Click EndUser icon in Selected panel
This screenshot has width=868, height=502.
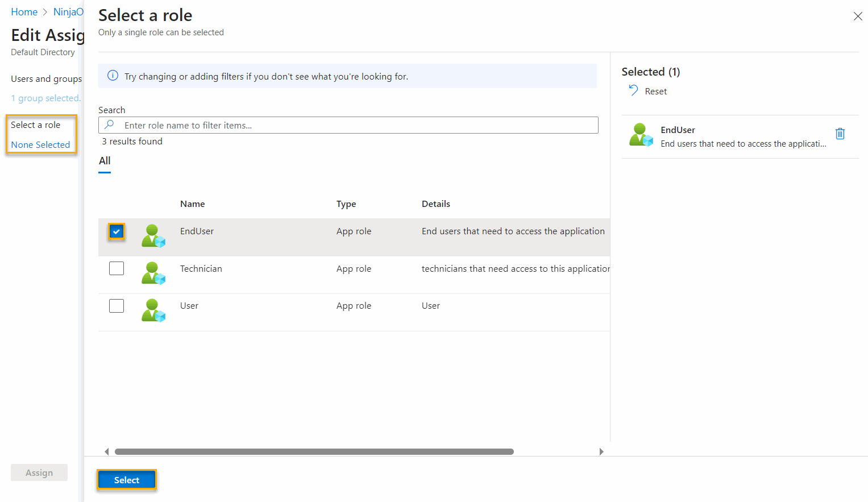coord(641,135)
